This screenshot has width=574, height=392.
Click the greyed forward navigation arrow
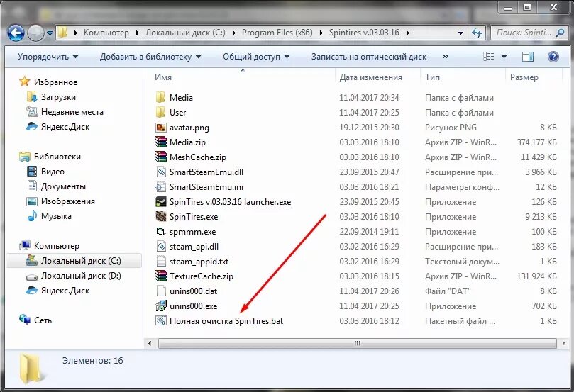pyautogui.click(x=35, y=33)
